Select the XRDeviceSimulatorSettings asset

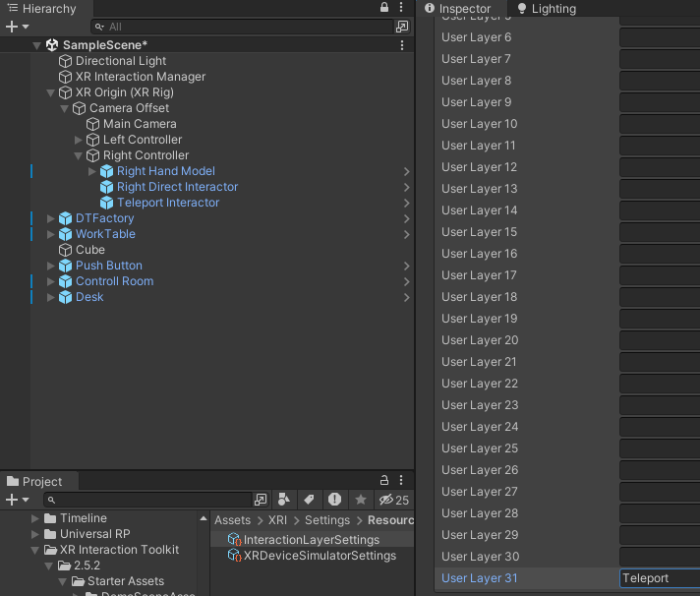[x=312, y=556]
